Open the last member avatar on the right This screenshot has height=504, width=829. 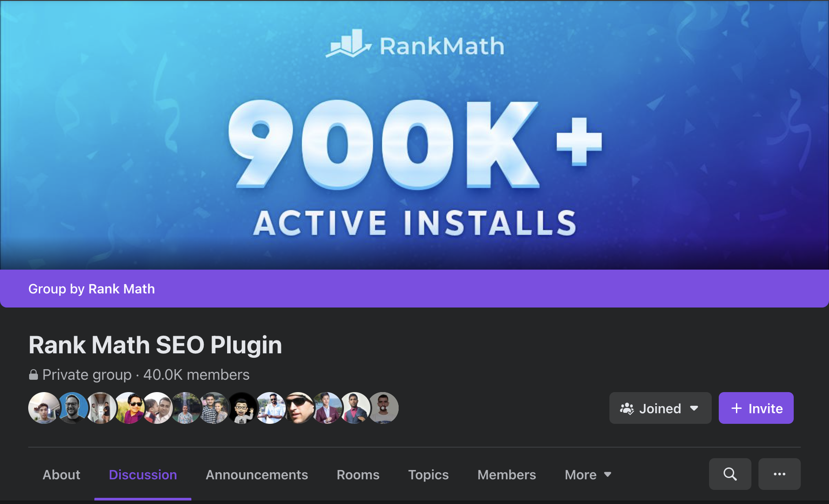(x=383, y=408)
